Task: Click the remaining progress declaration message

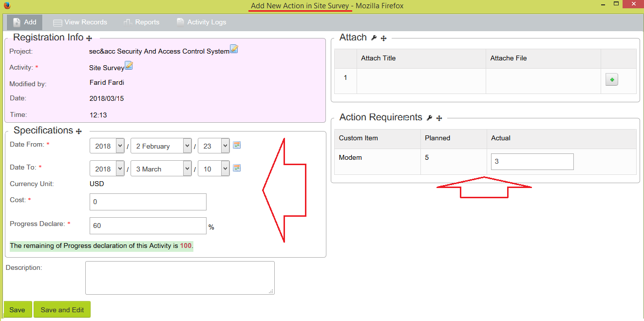Action: pyautogui.click(x=101, y=245)
